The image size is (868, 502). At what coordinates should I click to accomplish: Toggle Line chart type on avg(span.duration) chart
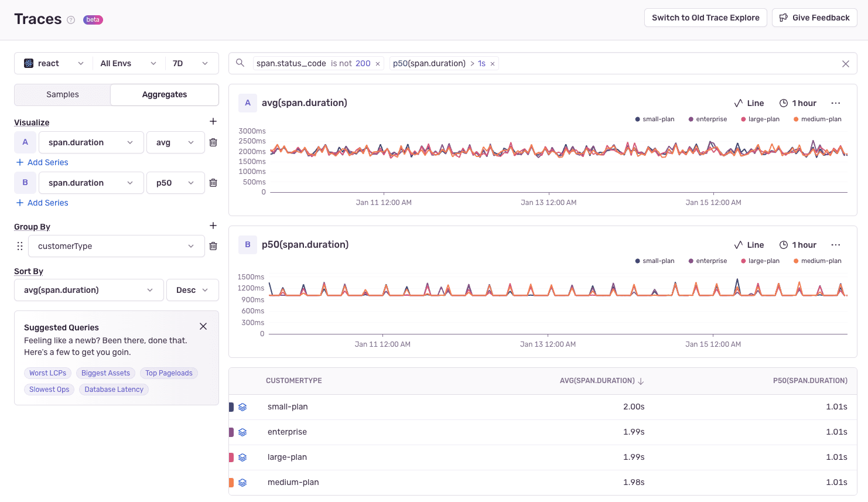(749, 103)
